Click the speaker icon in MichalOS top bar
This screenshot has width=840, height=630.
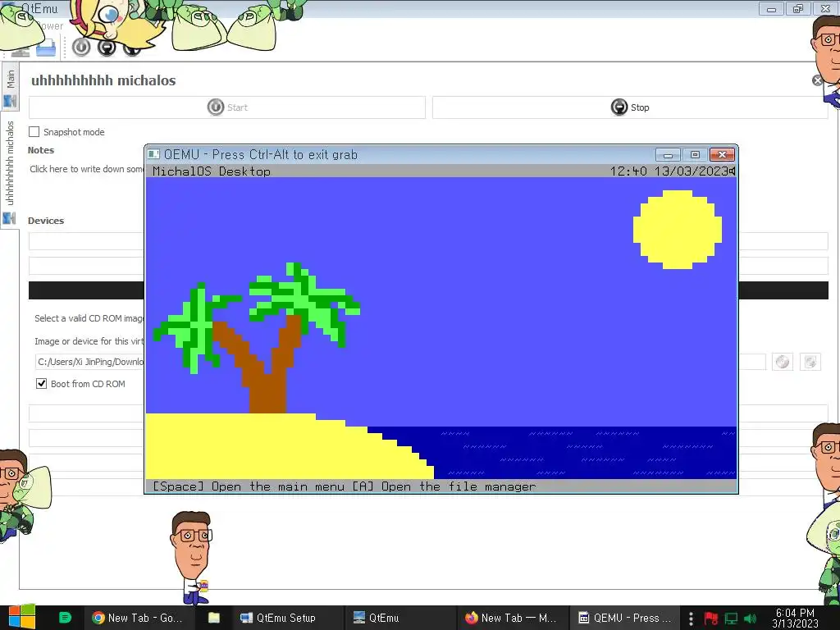point(733,171)
